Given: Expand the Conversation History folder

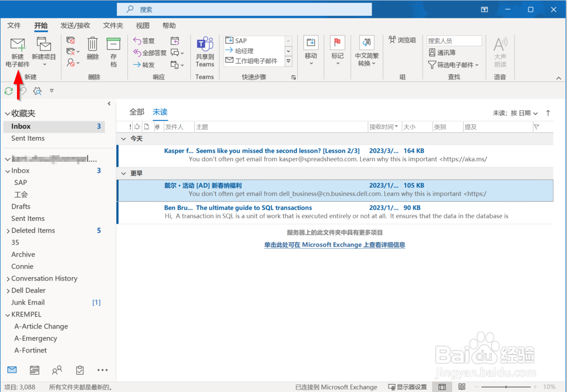Looking at the screenshot, I should (x=8, y=279).
